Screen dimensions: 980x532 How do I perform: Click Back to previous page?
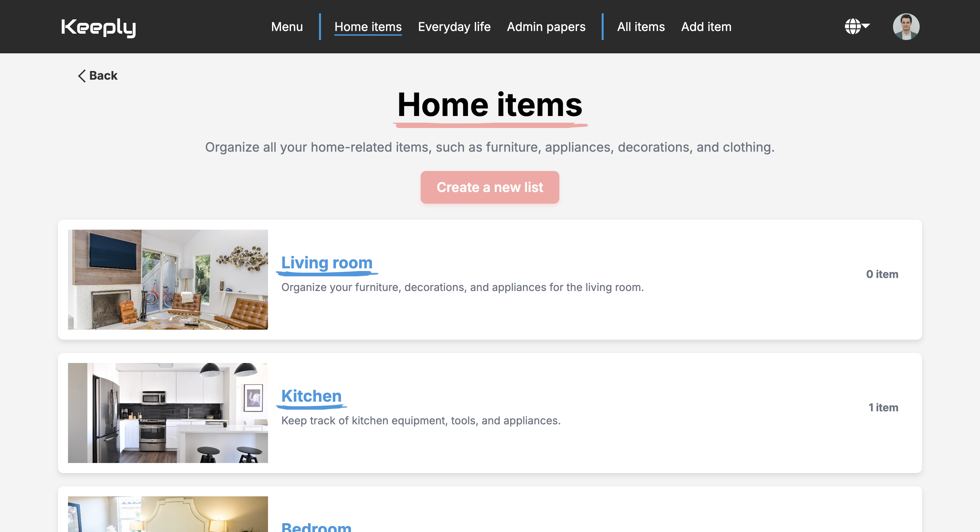pyautogui.click(x=96, y=75)
